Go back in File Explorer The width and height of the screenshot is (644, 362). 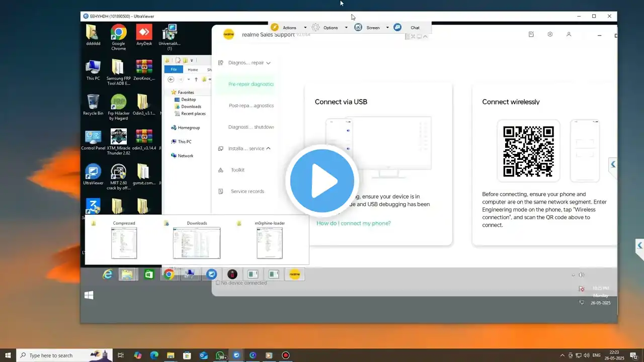pyautogui.click(x=171, y=79)
